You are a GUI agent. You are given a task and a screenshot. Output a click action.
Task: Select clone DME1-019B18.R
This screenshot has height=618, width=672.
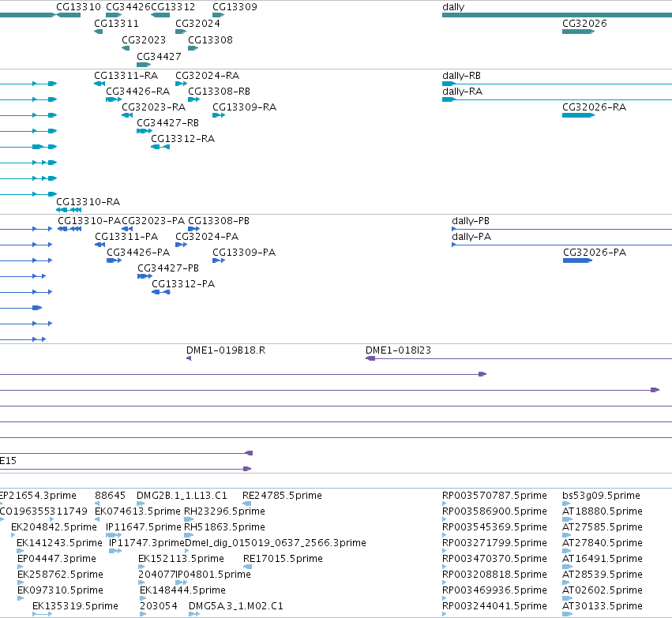pos(226,350)
